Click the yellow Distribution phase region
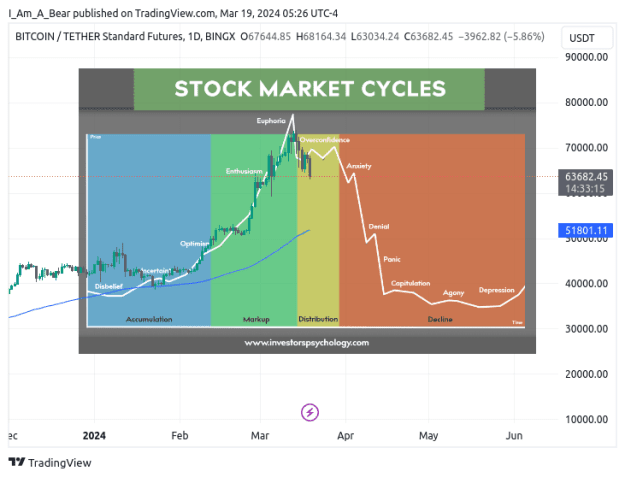Screen dimensions: 625x477 [x=318, y=230]
